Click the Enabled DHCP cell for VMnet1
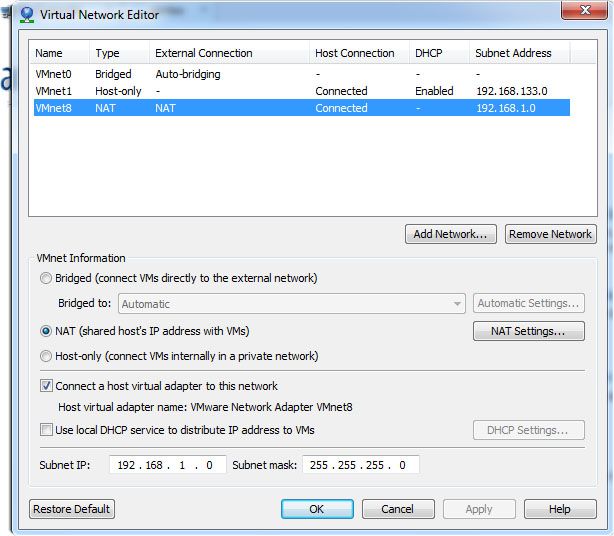This screenshot has height=536, width=614. 434,91
